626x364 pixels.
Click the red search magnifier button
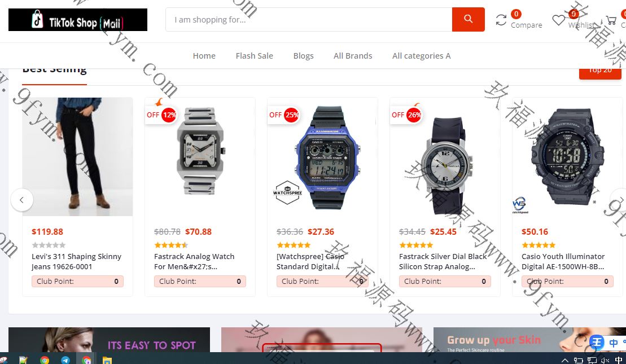[x=469, y=19]
